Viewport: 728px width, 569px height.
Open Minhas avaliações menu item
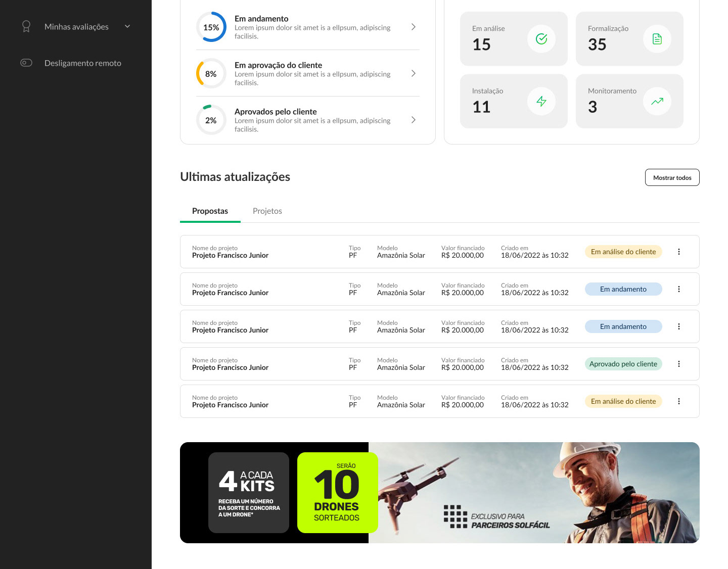tap(76, 27)
